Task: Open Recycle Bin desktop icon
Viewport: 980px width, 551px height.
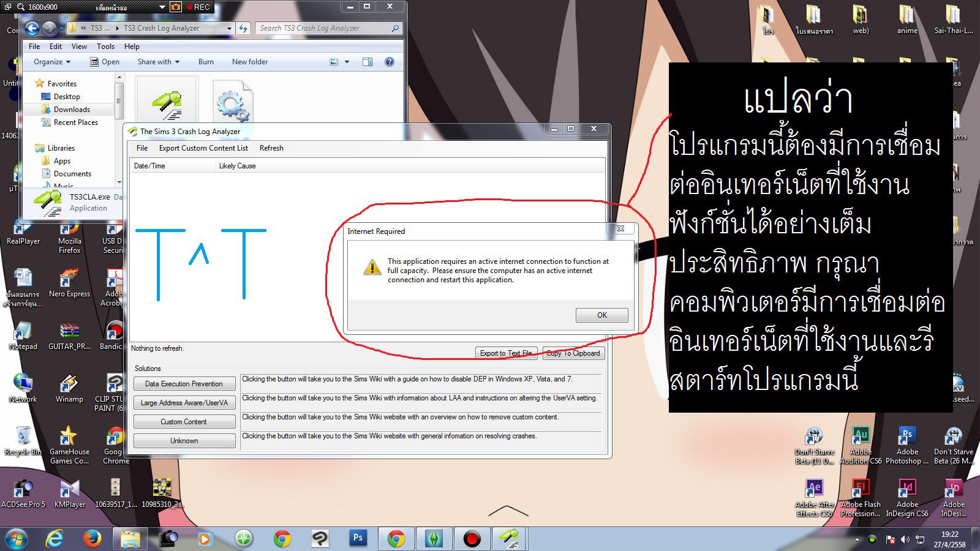Action: 23,441
